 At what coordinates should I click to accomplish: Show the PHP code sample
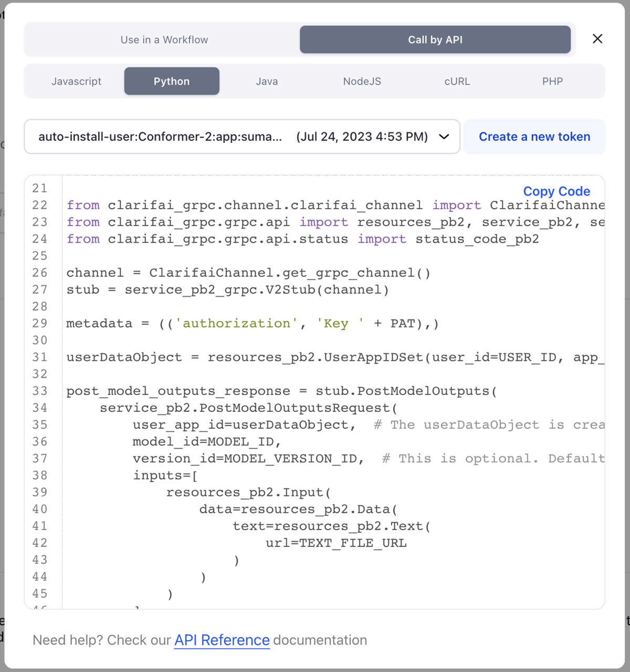tap(552, 81)
